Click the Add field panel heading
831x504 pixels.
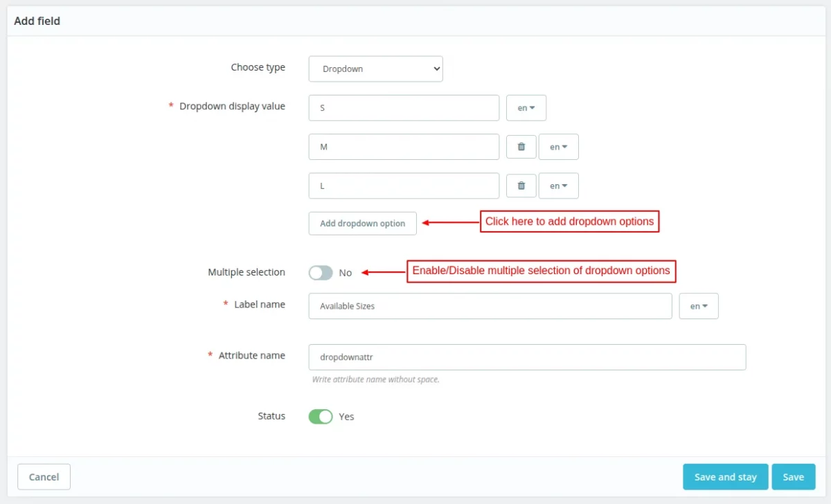[37, 21]
